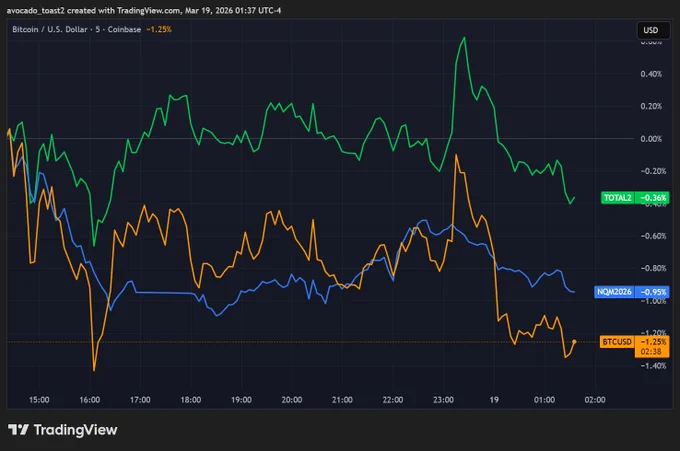Select the NQM2026 series label
Image resolution: width=680 pixels, height=451 pixels.
(x=614, y=292)
